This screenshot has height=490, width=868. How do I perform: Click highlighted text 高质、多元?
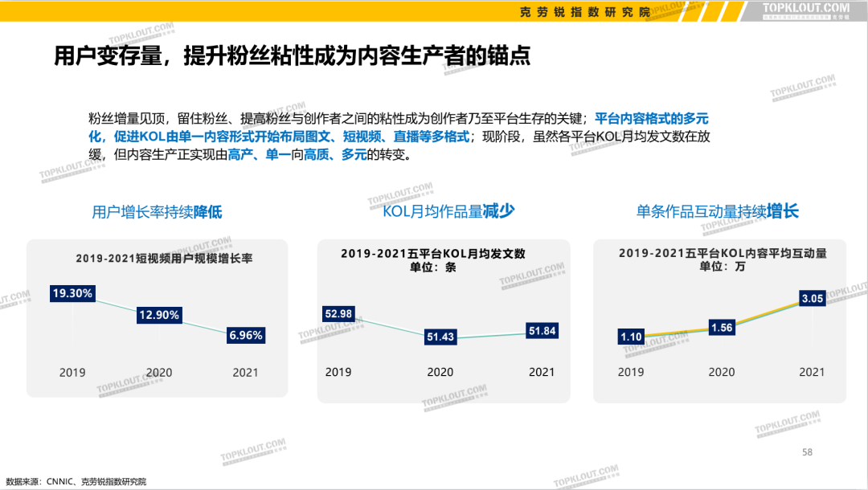pos(335,154)
